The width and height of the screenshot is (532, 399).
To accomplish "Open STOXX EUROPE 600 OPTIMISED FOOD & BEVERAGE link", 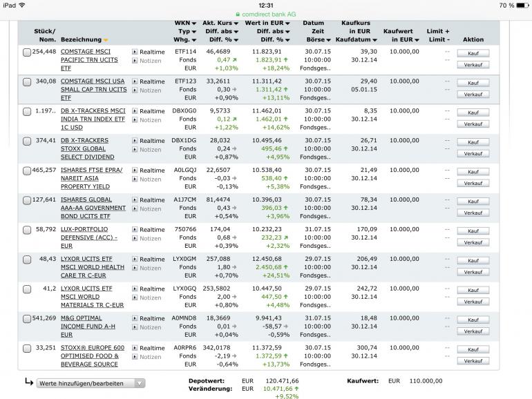I will coord(93,356).
